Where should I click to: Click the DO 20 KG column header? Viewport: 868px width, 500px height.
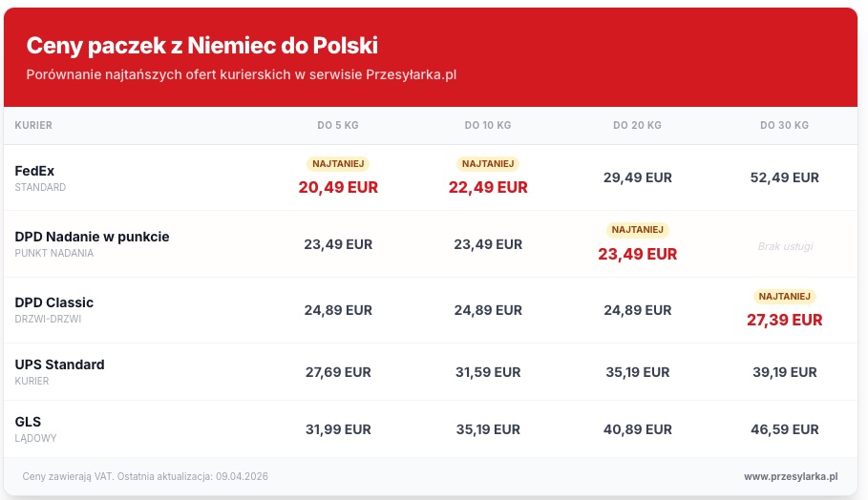[637, 126]
